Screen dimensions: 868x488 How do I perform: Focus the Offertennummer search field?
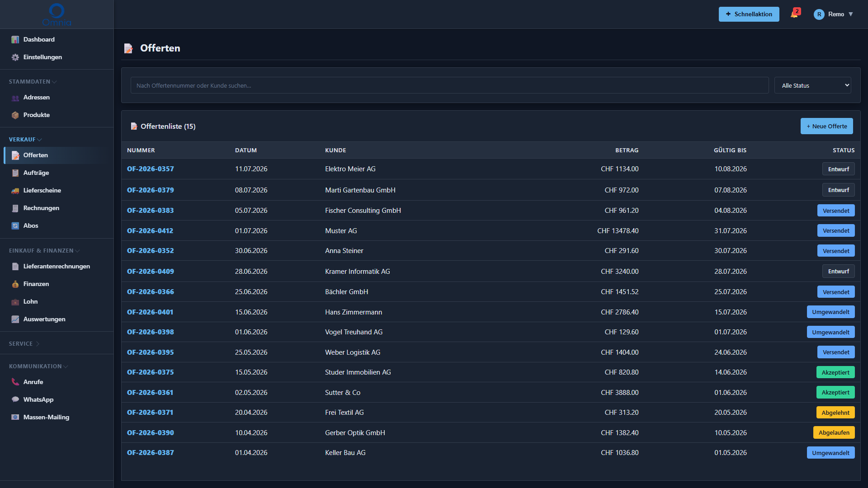click(449, 85)
